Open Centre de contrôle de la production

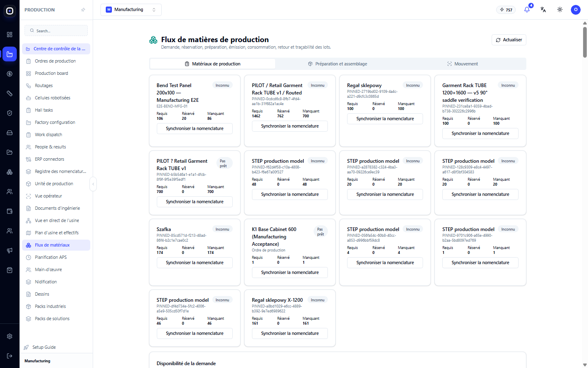coord(56,49)
